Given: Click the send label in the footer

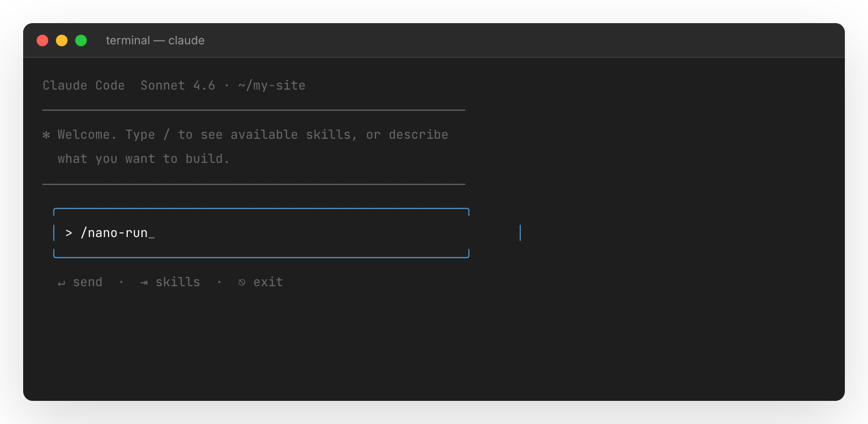Looking at the screenshot, I should [87, 282].
